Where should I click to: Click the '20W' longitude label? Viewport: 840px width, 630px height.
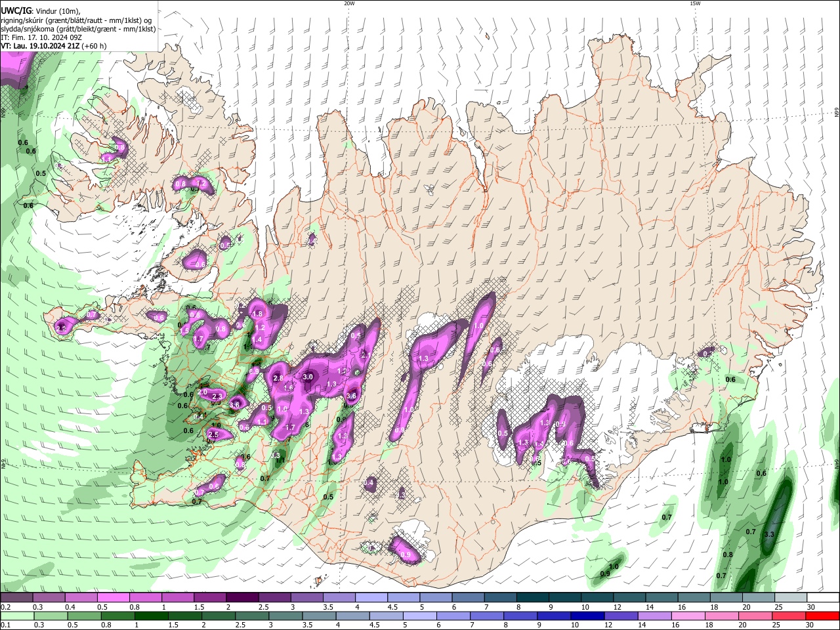(349, 3)
